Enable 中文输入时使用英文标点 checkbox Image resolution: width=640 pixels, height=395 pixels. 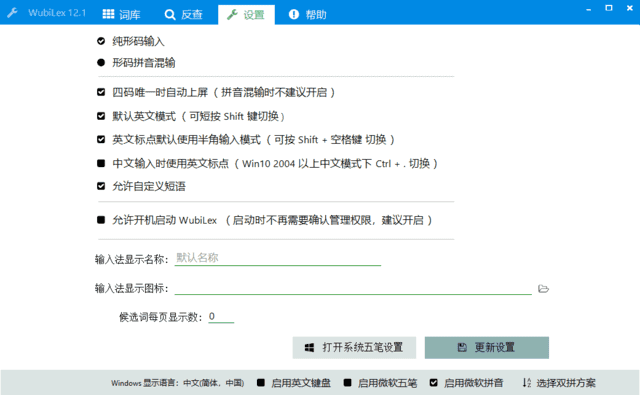pos(101,163)
